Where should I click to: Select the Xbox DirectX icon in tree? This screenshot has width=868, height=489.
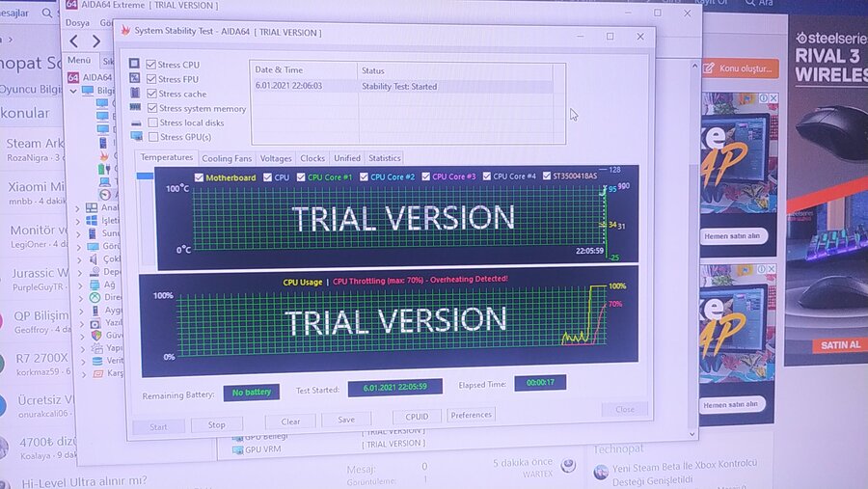pyautogui.click(x=95, y=297)
